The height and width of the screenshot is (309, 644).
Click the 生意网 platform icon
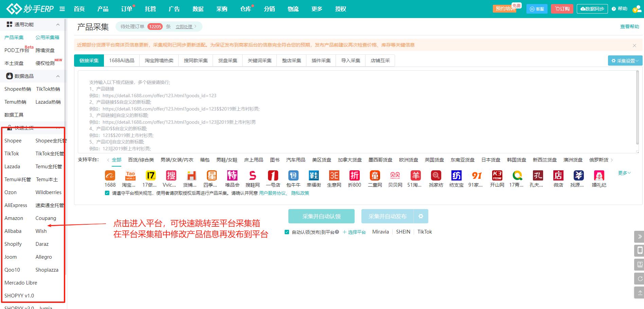334,175
